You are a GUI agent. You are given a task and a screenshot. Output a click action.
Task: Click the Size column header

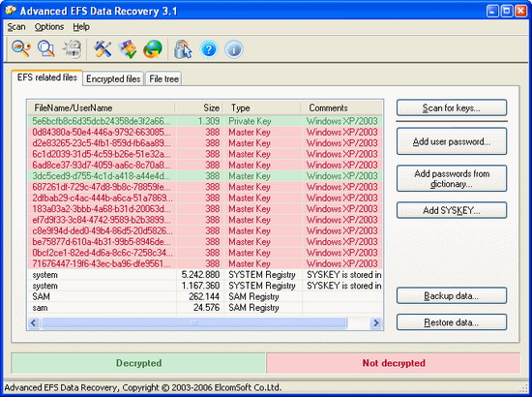click(199, 108)
